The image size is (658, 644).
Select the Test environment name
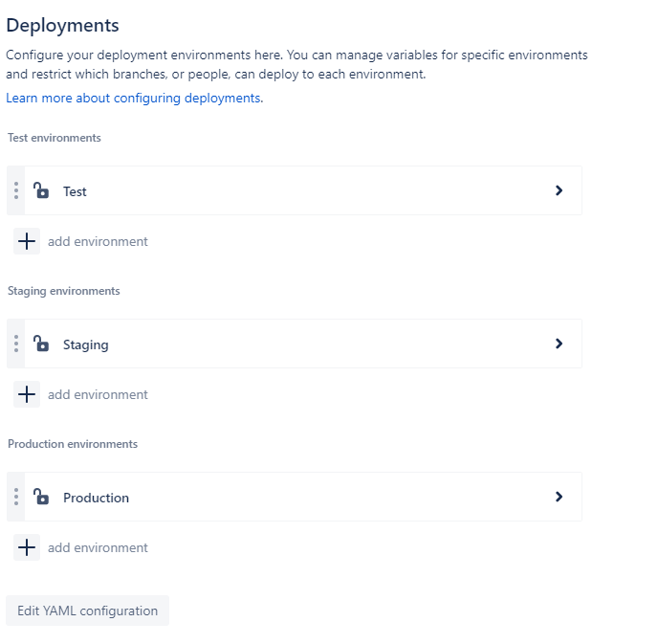coord(75,191)
